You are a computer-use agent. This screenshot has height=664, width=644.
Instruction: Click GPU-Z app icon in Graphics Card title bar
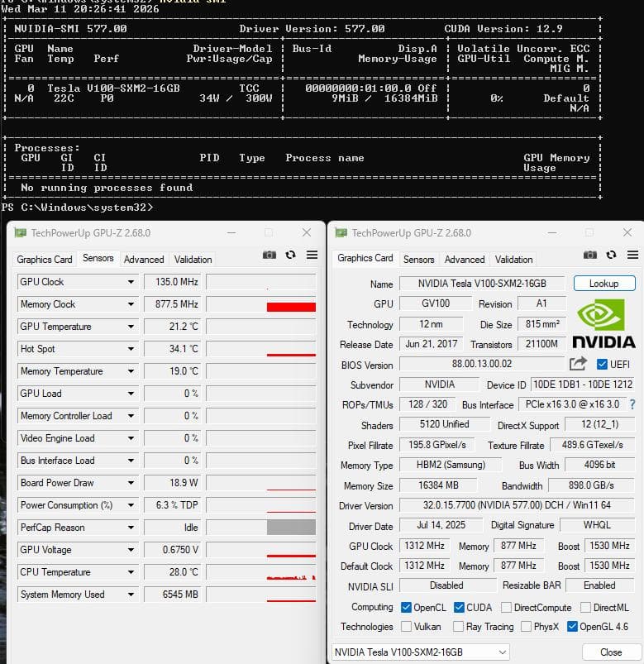pos(341,233)
